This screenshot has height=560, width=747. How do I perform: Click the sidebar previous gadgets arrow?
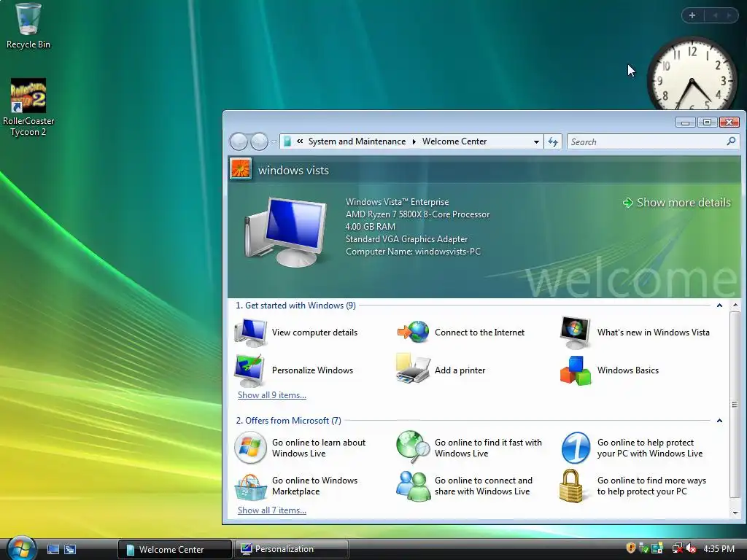(715, 15)
